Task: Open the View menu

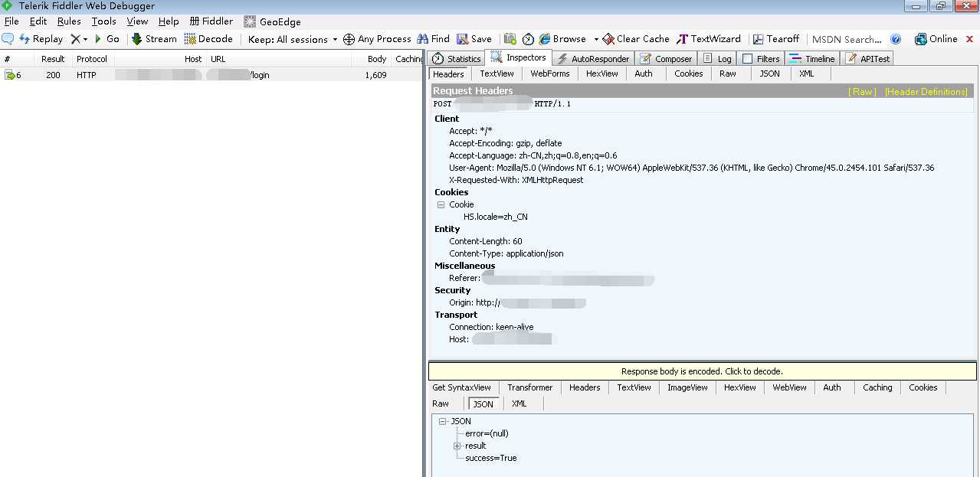Action: click(x=138, y=21)
